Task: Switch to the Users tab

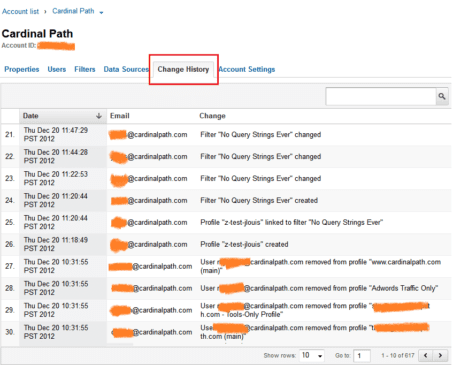Action: pos(57,69)
